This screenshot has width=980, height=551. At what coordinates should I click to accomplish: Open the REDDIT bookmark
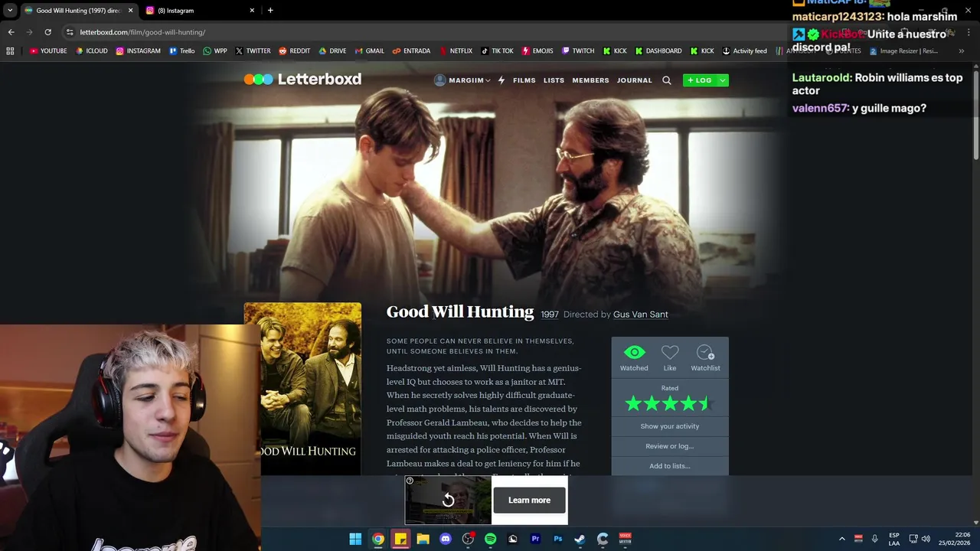tap(294, 51)
